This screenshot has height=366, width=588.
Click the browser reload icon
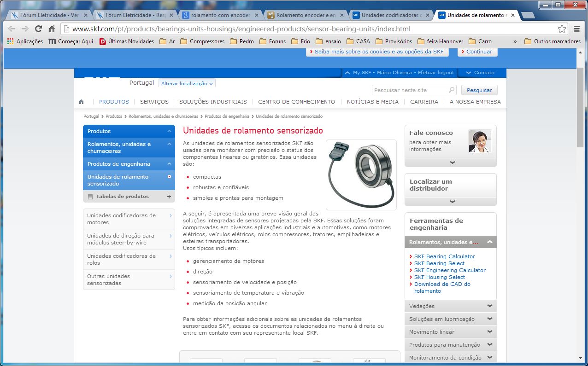39,29
